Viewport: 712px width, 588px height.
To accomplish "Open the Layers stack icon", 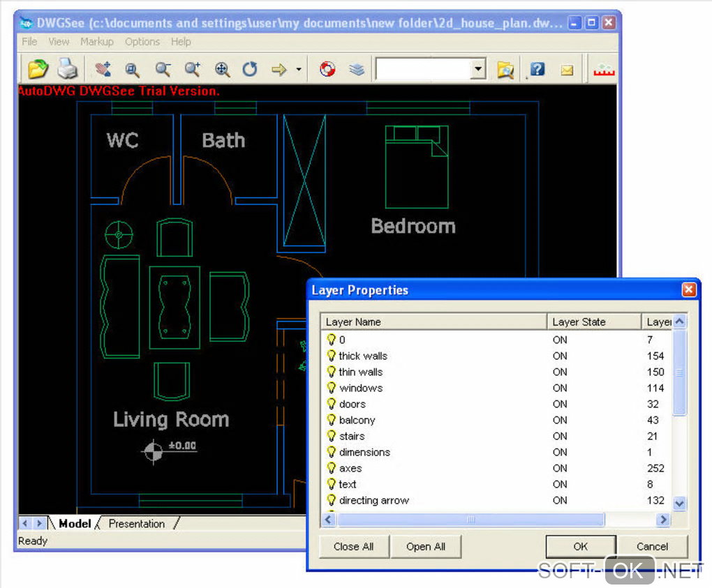I will tap(357, 70).
